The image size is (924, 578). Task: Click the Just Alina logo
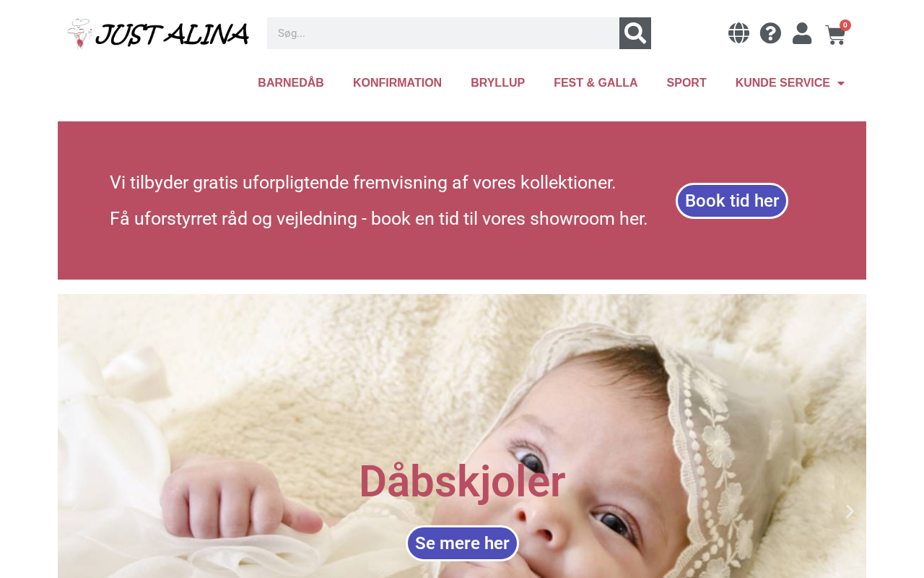[x=158, y=33]
